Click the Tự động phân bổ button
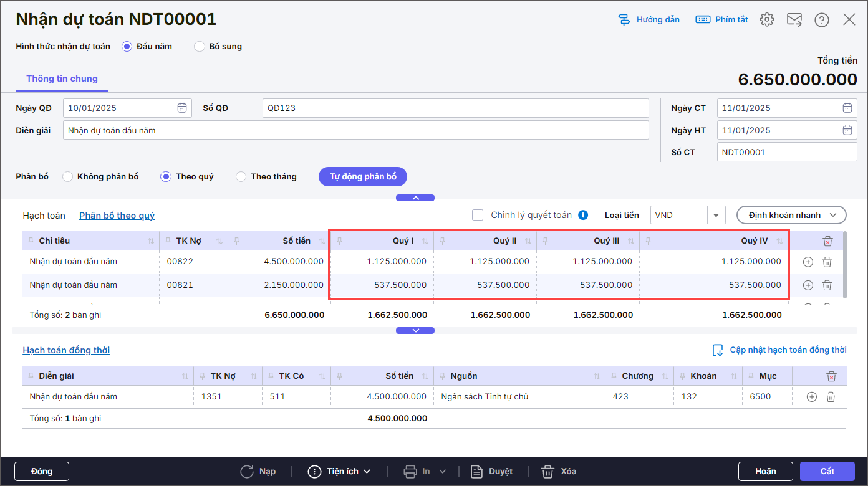 [x=363, y=177]
